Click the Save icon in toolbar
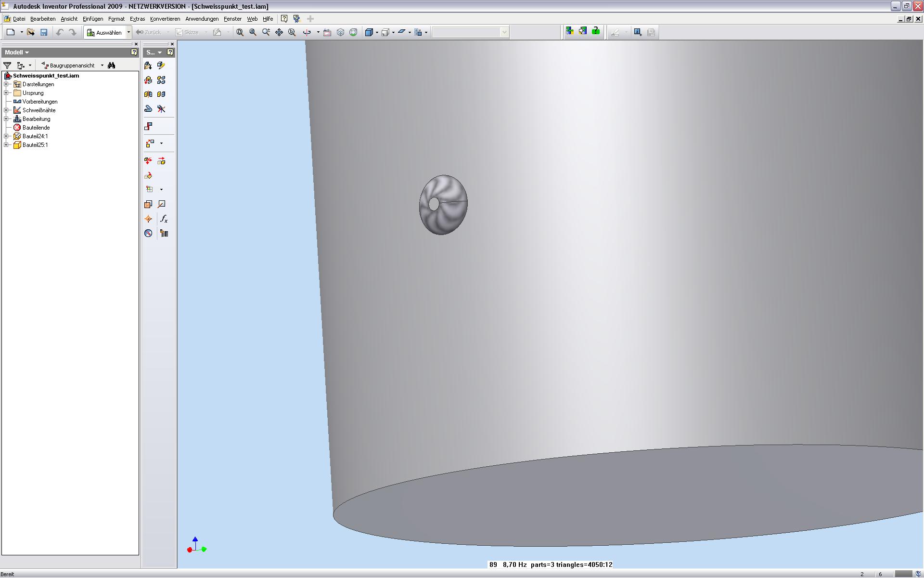Image resolution: width=924 pixels, height=578 pixels. (44, 32)
